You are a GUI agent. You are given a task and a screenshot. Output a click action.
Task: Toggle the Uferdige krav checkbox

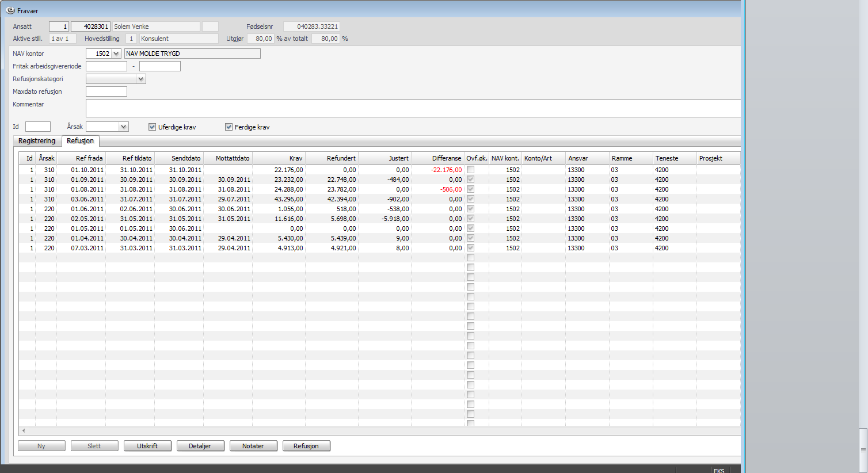point(152,127)
